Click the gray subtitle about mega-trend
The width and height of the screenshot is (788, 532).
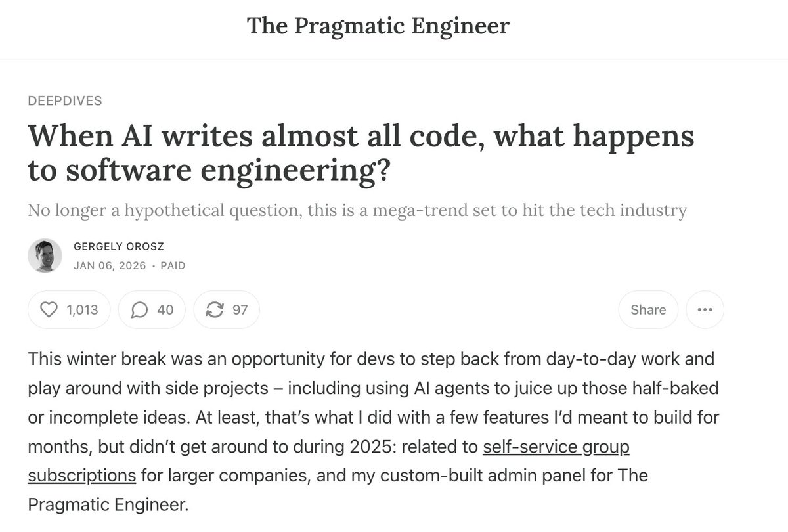pyautogui.click(x=357, y=210)
